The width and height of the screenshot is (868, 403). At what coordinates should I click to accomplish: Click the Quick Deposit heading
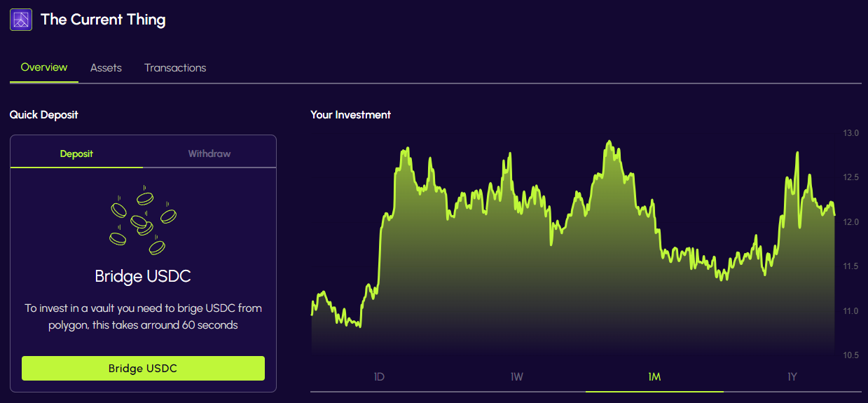44,114
